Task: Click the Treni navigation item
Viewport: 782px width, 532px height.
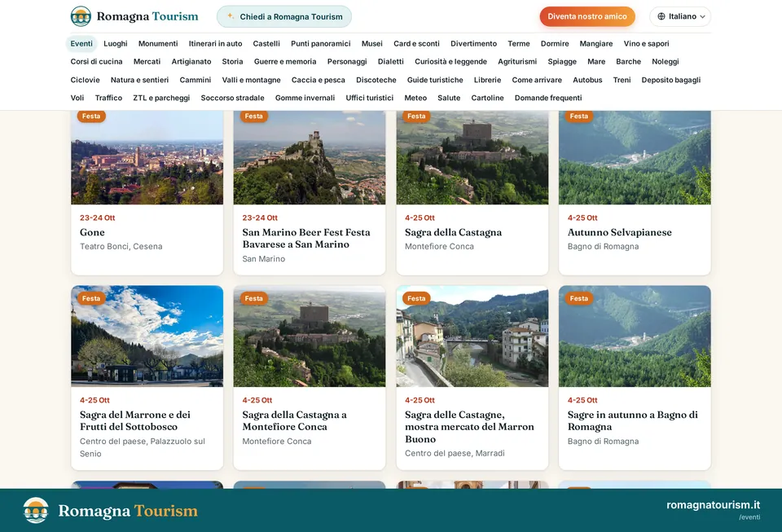Action: (622, 81)
